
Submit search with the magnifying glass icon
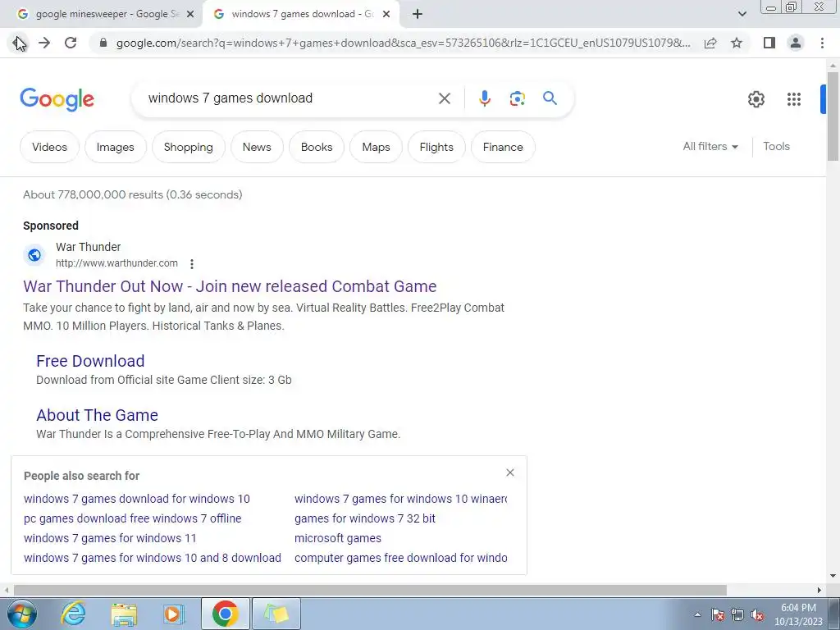pos(550,98)
